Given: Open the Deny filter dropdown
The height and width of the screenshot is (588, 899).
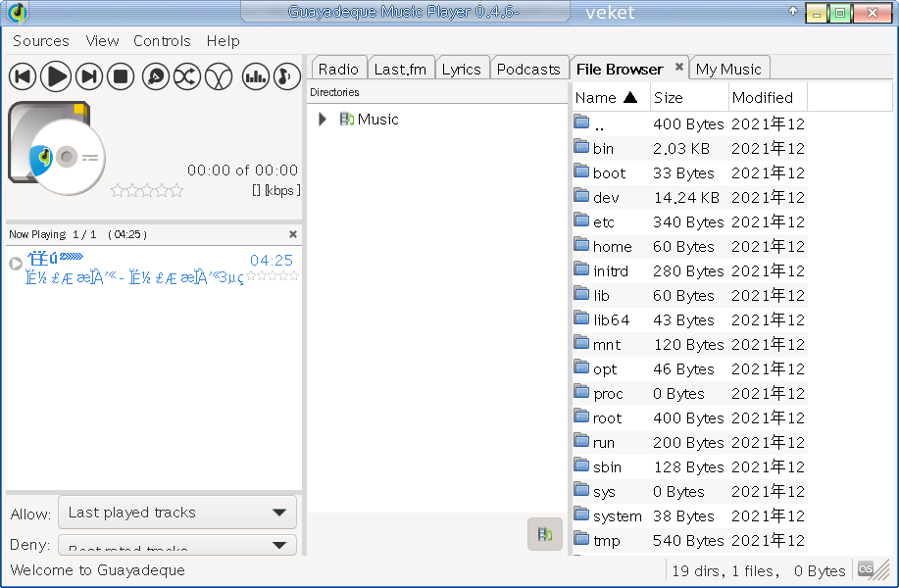Looking at the screenshot, I should point(177,545).
